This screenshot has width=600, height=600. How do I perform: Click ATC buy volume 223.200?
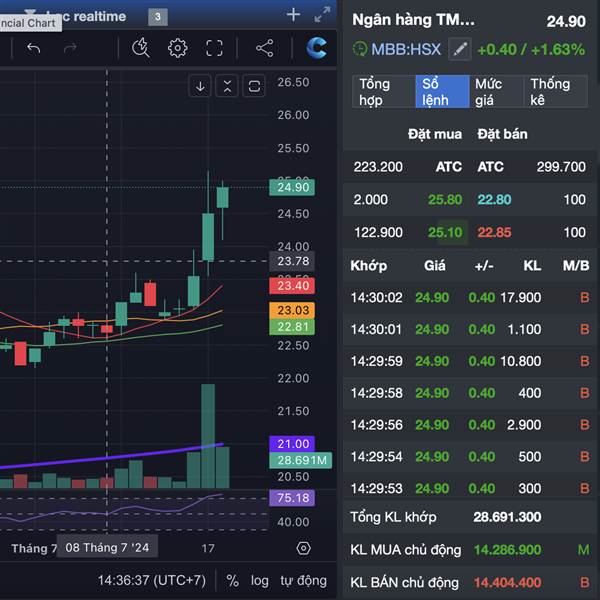[378, 167]
